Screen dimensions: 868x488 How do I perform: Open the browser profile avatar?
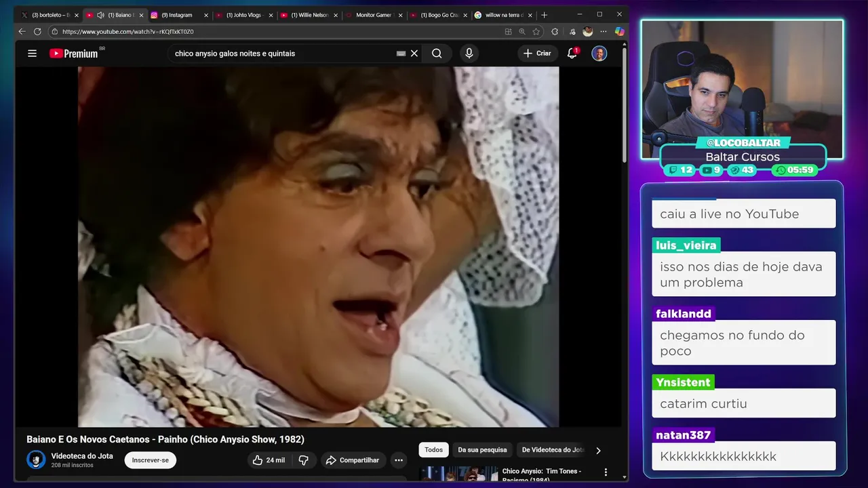point(588,31)
